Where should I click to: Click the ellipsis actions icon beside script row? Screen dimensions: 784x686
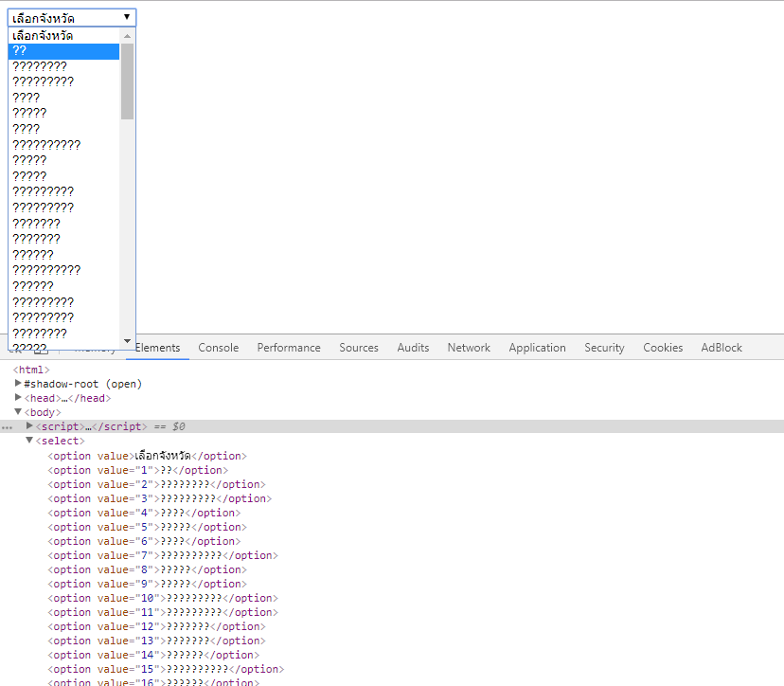click(7, 428)
